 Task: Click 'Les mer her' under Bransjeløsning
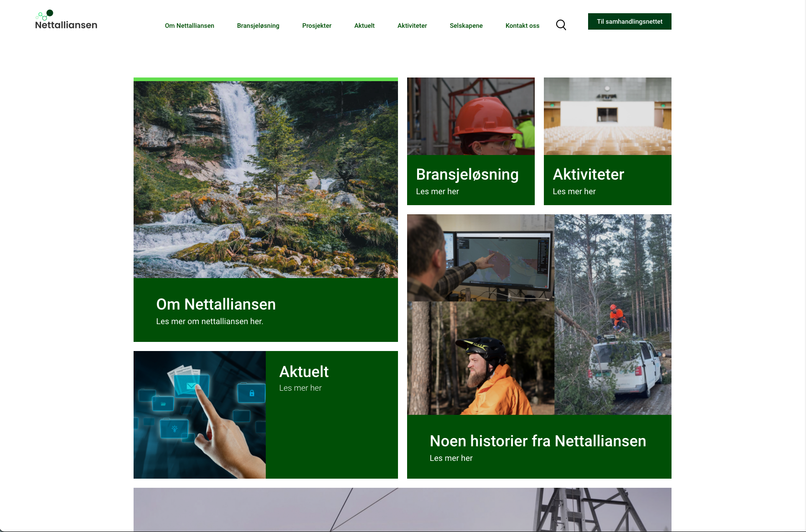click(438, 191)
